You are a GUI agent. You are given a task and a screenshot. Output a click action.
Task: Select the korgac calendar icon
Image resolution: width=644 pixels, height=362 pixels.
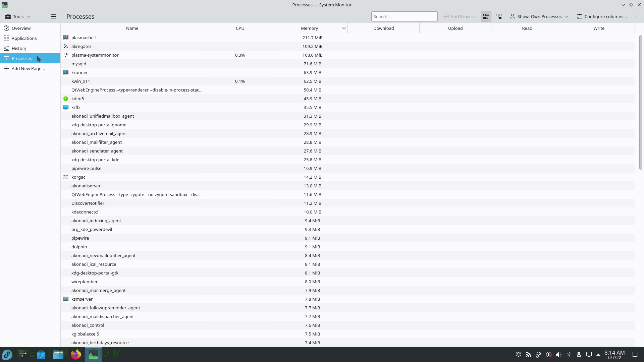coord(66,177)
